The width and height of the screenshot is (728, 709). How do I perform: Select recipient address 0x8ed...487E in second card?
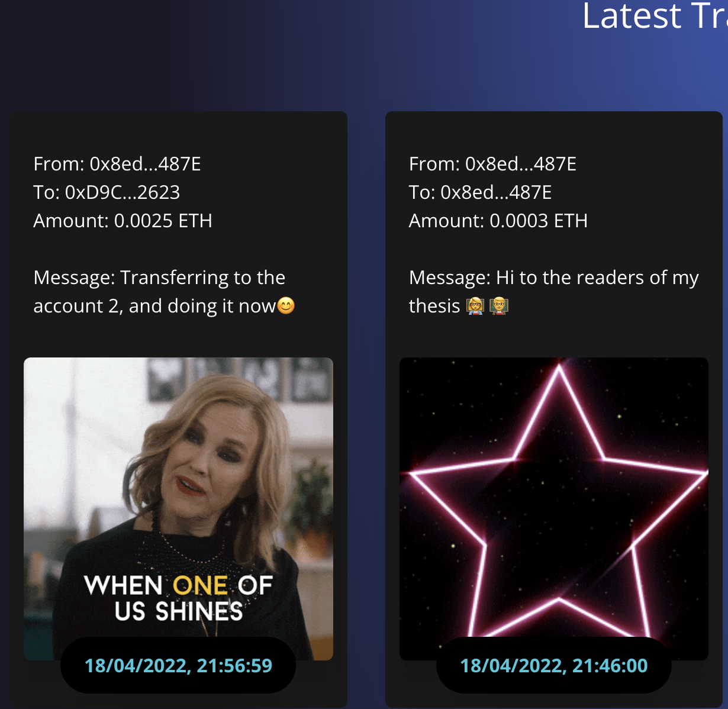click(x=497, y=192)
